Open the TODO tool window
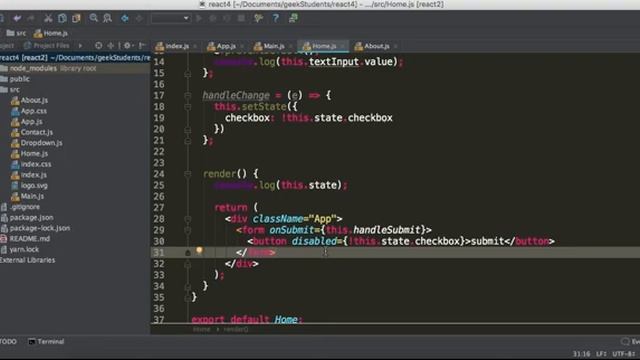The width and height of the screenshot is (640, 360). [8, 342]
